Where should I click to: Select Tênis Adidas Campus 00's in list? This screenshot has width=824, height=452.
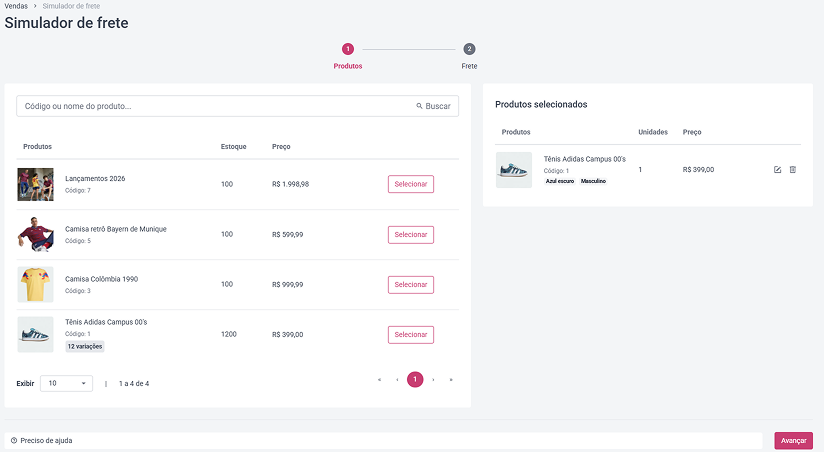[x=411, y=335]
